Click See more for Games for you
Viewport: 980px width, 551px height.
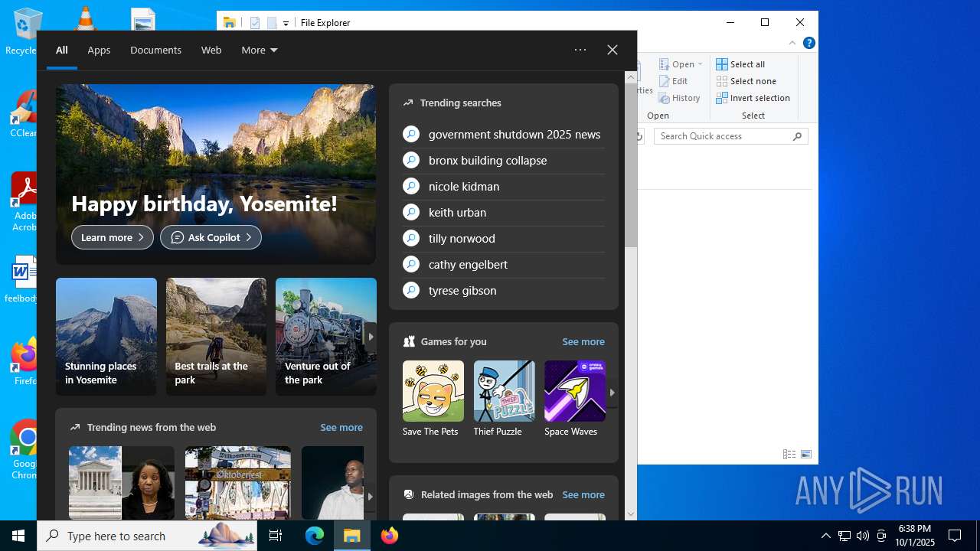(583, 341)
